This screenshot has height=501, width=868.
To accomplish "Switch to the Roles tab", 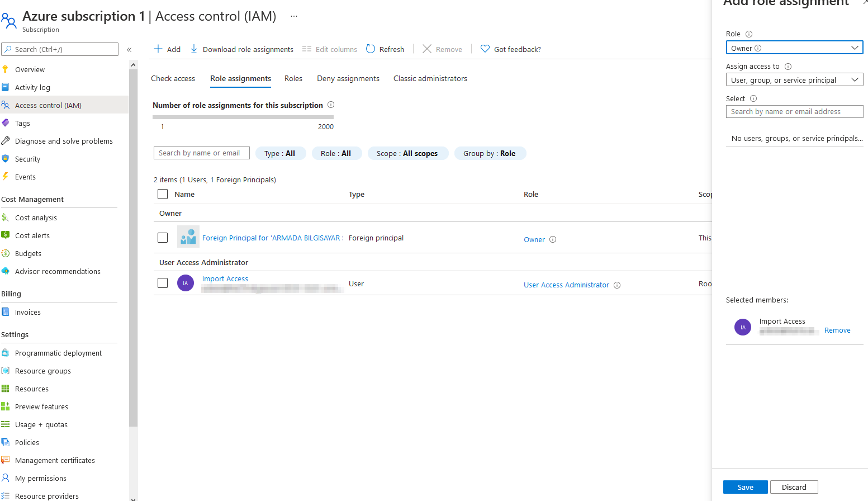I will tap(293, 78).
